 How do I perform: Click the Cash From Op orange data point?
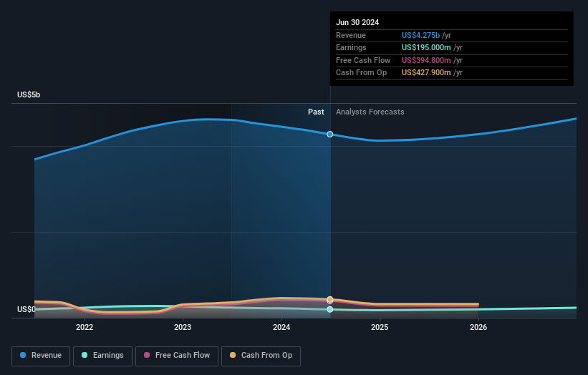pos(330,299)
